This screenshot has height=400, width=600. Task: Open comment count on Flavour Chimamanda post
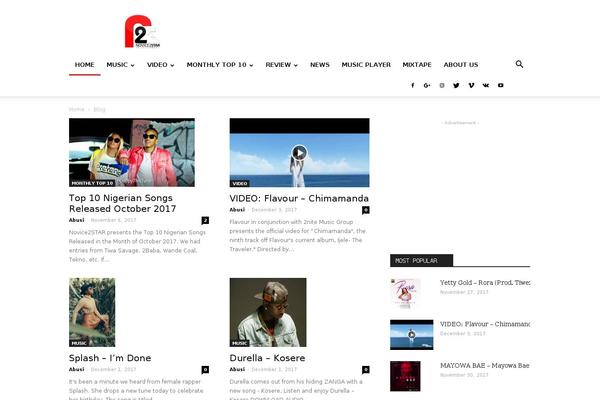coord(366,210)
